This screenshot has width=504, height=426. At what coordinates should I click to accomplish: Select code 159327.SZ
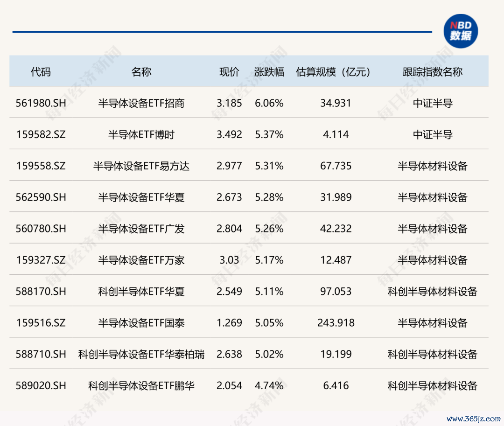[x=41, y=259]
